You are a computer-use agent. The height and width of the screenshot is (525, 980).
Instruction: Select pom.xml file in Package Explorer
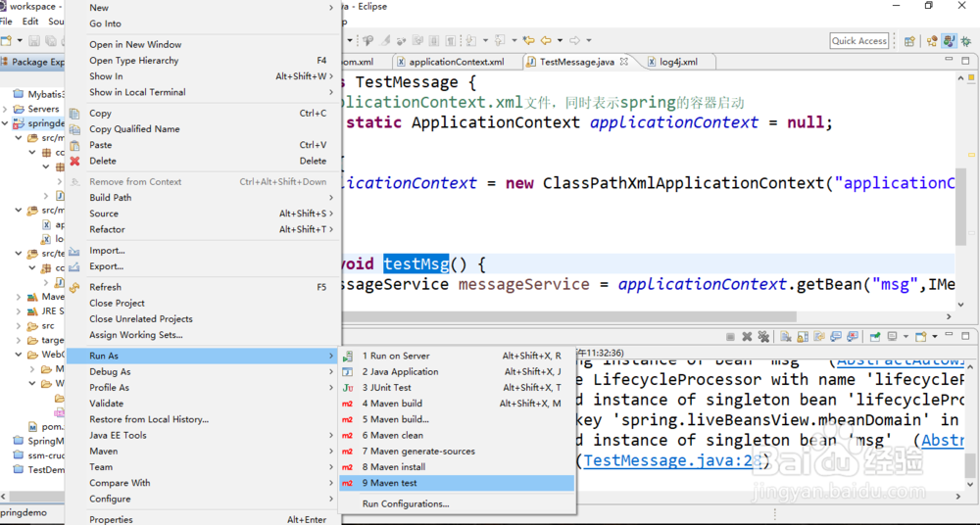pyautogui.click(x=45, y=427)
